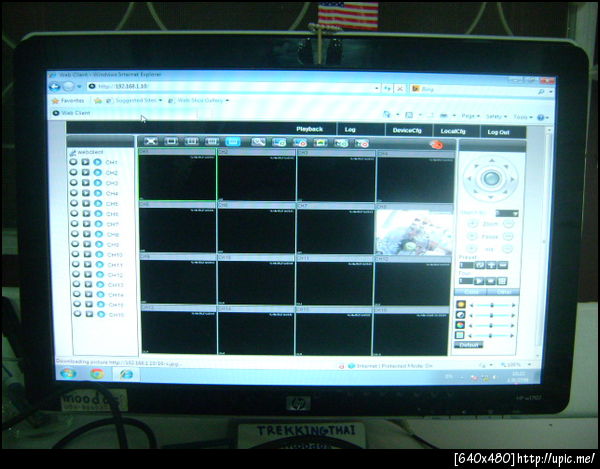Click the Iris minus button
This screenshot has height=469, width=600.
507,249
